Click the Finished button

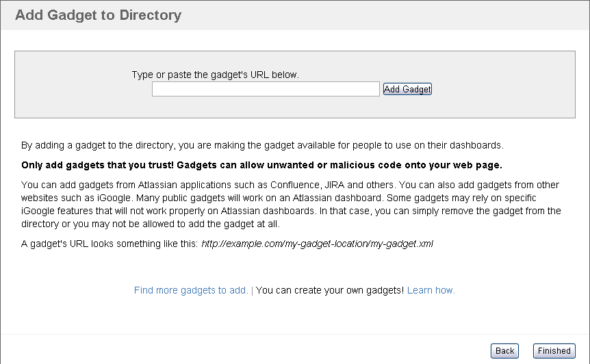[554, 351]
